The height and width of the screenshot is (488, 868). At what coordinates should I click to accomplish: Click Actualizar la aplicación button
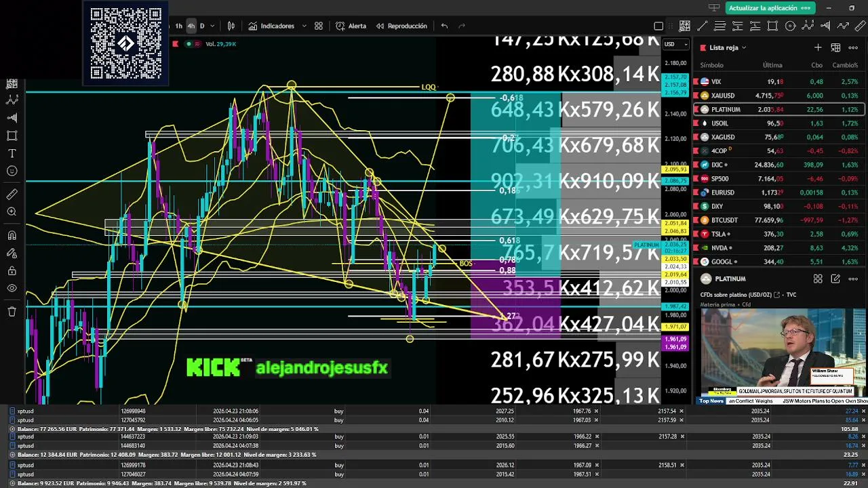coord(770,8)
